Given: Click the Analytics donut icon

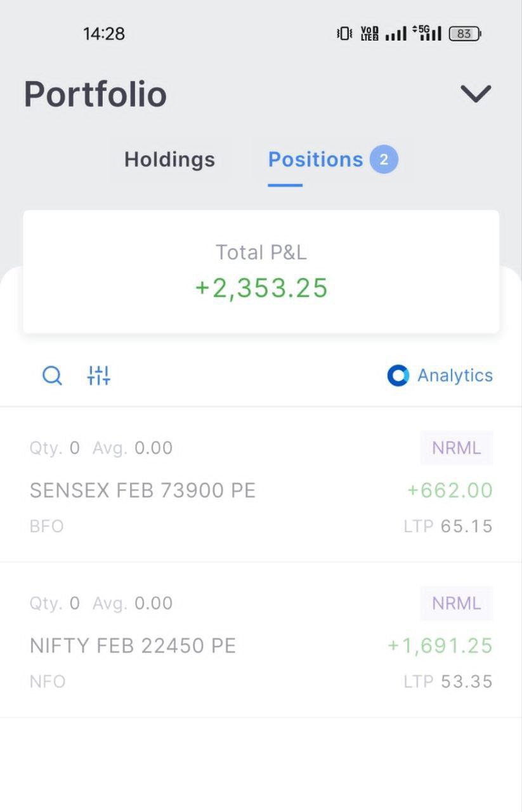Looking at the screenshot, I should click(398, 376).
